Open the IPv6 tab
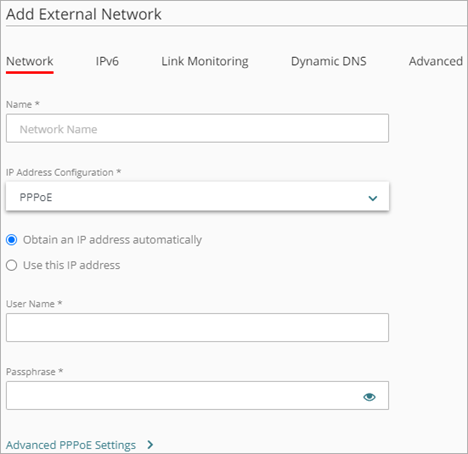468x454 pixels. (x=107, y=61)
